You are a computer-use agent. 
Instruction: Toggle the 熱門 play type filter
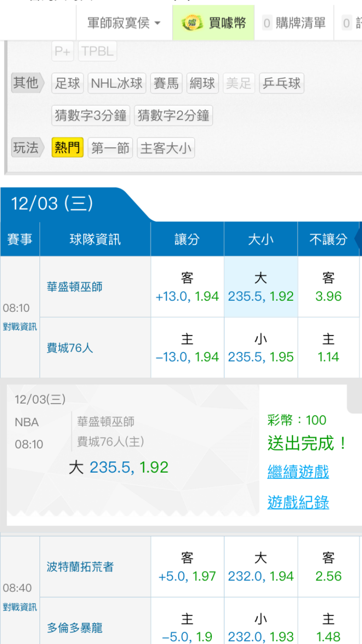[67, 148]
